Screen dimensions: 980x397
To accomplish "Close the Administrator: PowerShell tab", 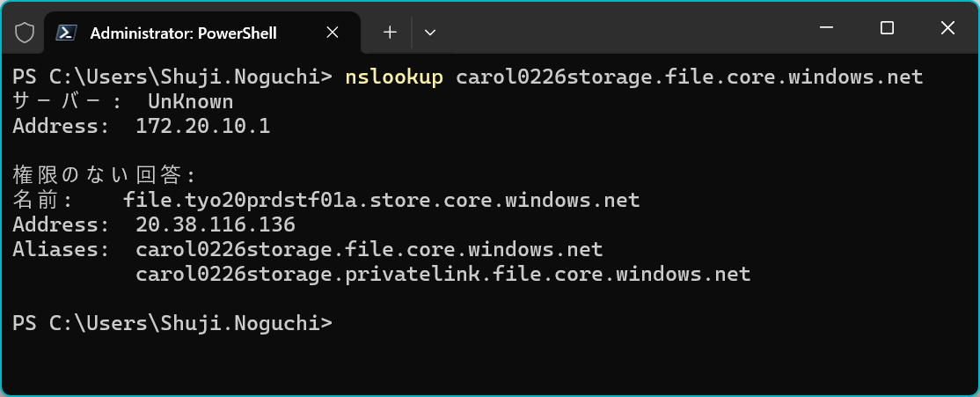I will pyautogui.click(x=333, y=33).
